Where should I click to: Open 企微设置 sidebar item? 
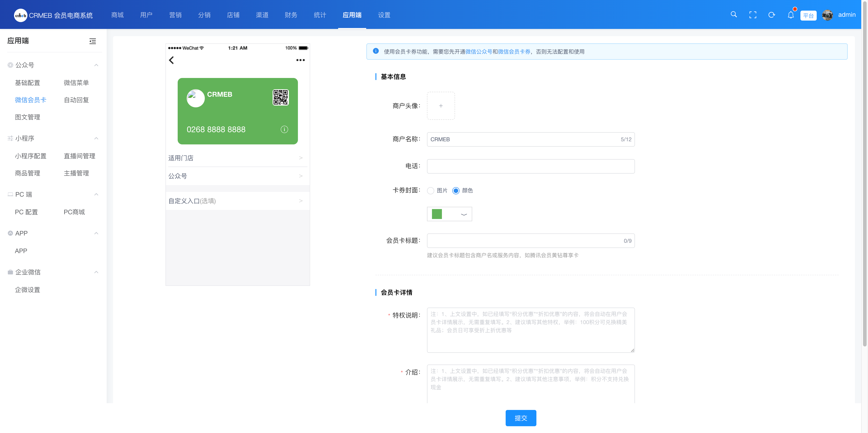(x=27, y=290)
